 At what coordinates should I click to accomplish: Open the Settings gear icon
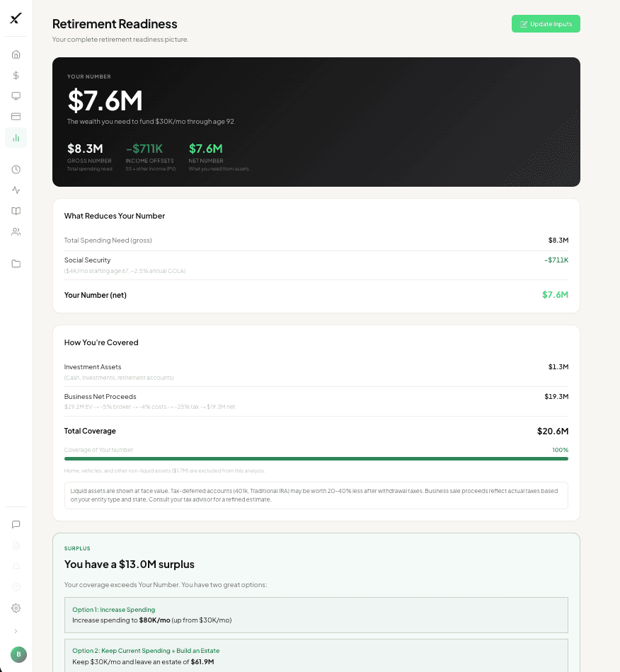16,608
